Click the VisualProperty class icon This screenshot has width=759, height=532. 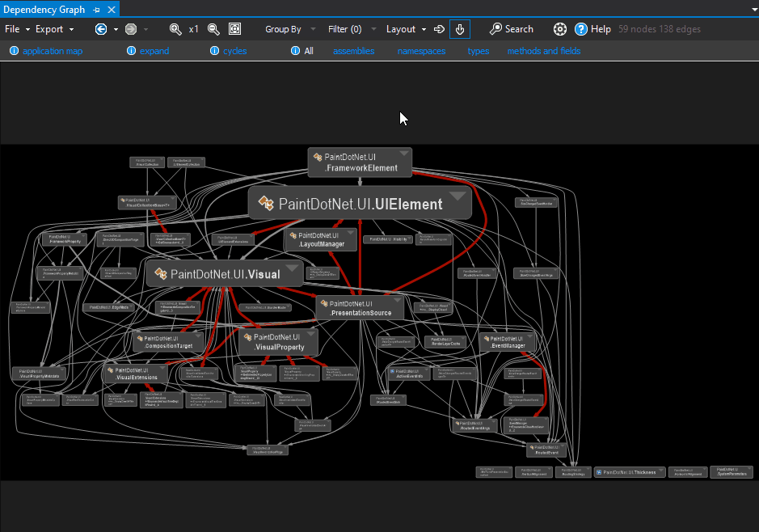click(x=248, y=337)
